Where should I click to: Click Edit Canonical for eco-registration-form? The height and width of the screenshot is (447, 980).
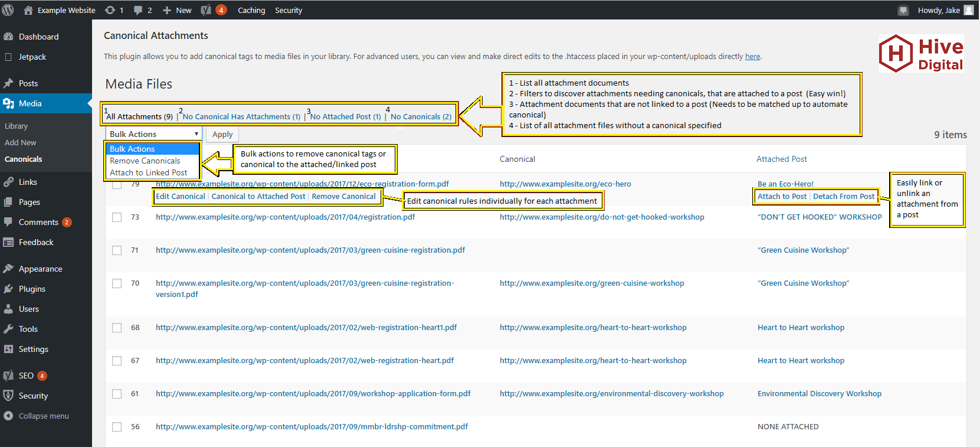point(181,197)
